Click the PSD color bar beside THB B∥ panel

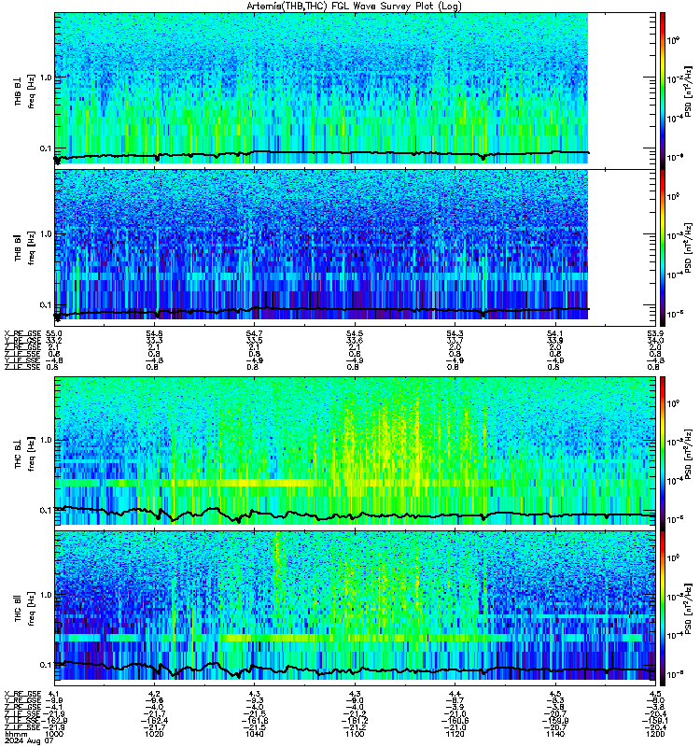tap(663, 247)
